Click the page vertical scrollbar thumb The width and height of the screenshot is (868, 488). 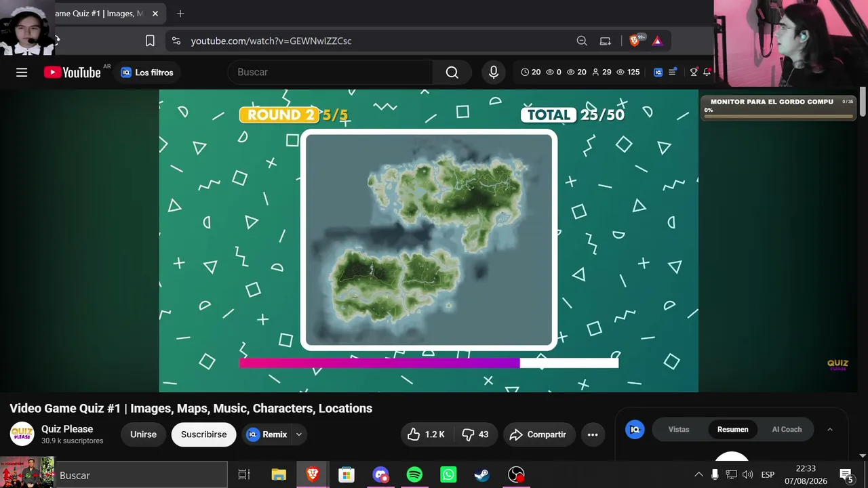863,102
